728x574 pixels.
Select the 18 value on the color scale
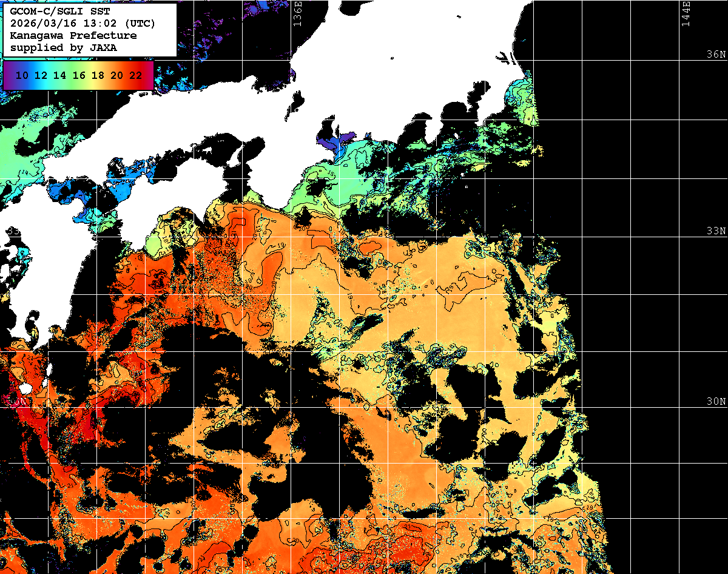pyautogui.click(x=98, y=75)
